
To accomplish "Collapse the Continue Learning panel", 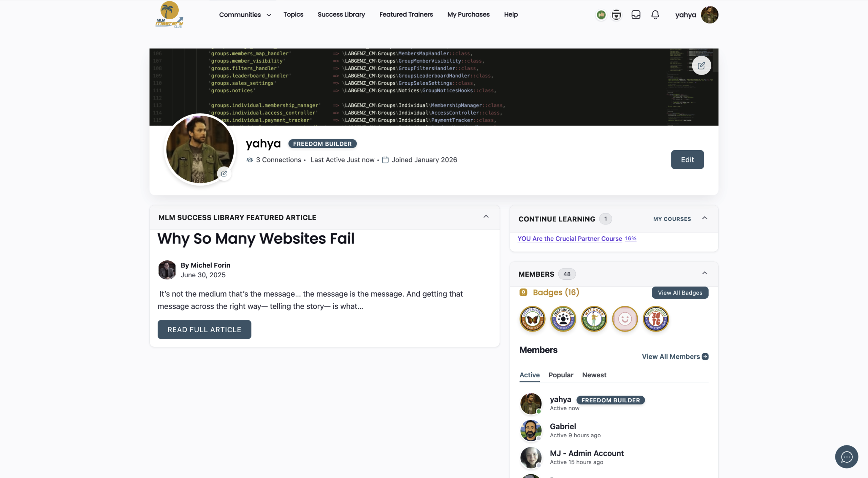I will click(705, 218).
